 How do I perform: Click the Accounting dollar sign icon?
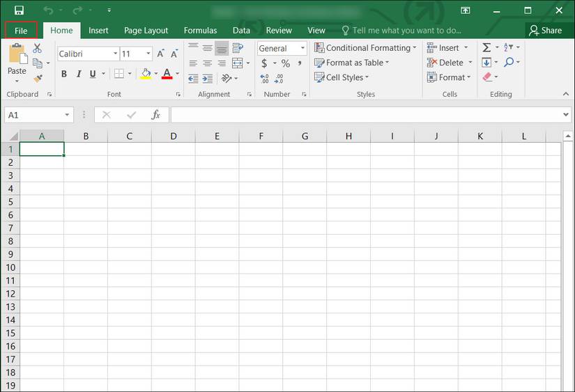point(264,63)
